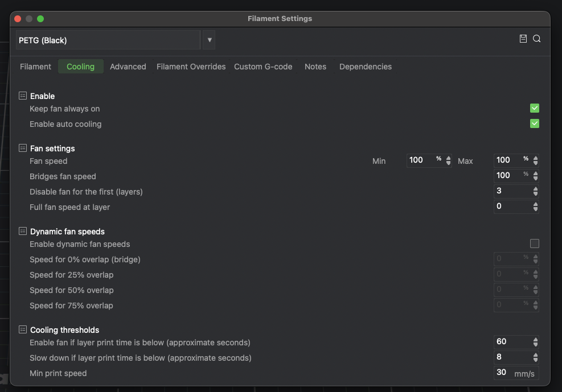
Task: Open the Notes tab
Action: pos(315,67)
